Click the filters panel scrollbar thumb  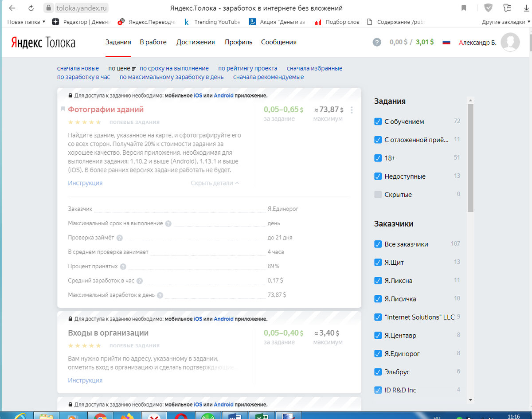click(470, 157)
